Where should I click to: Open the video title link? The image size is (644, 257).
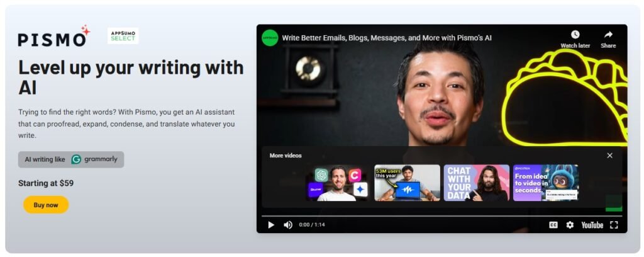tap(386, 38)
